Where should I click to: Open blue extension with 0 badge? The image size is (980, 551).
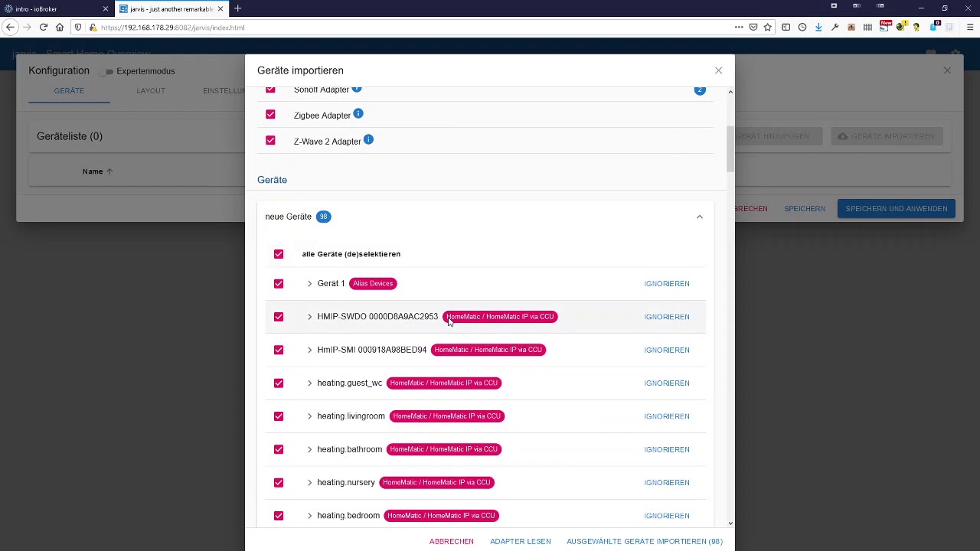coord(934,27)
